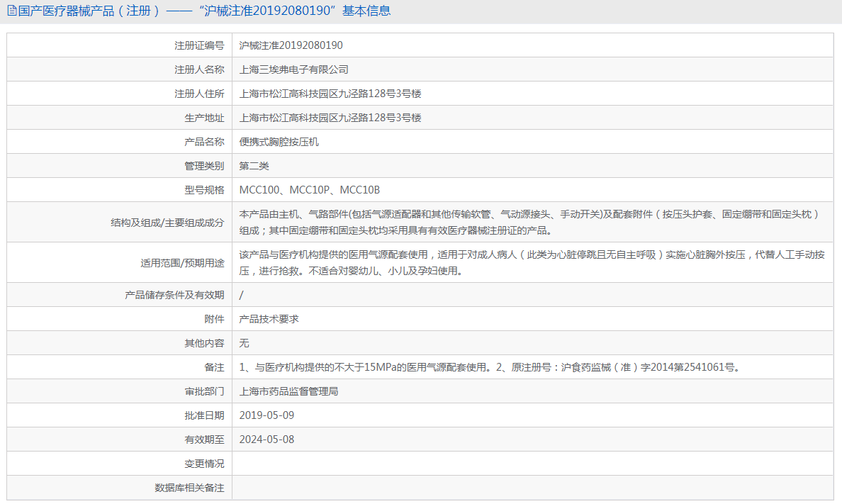842x504 pixels.
Task: Click the expiry date 2024-05-08
Action: (x=266, y=439)
